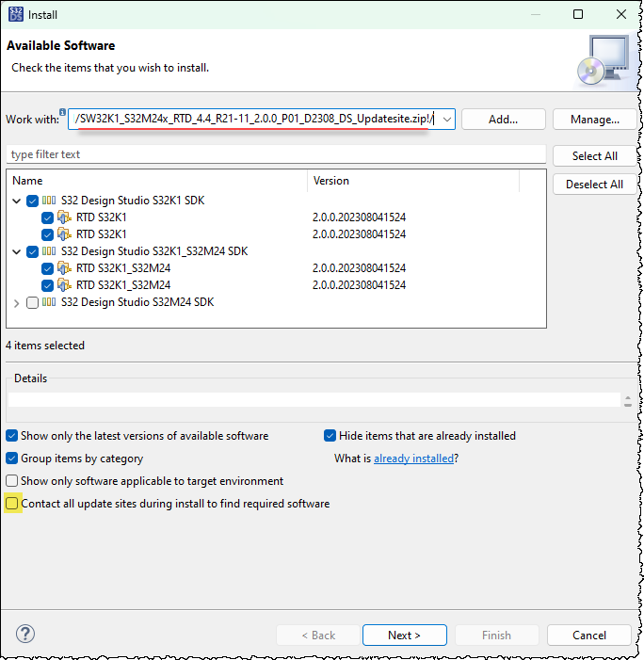Screen dimensions: 644x660
Task: Open the already installed link
Action: [413, 459]
